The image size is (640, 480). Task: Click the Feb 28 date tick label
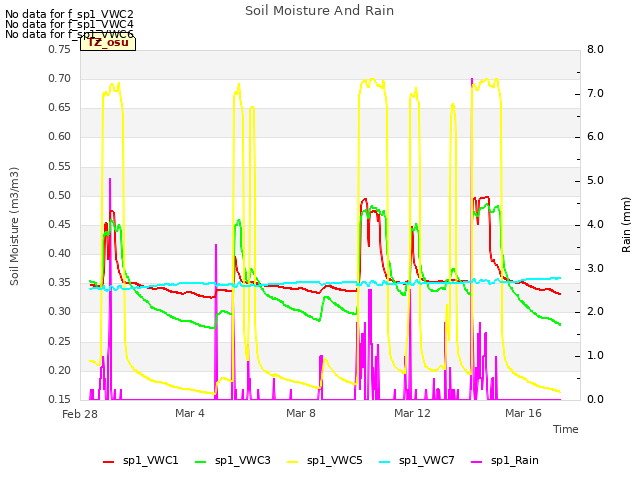point(80,414)
